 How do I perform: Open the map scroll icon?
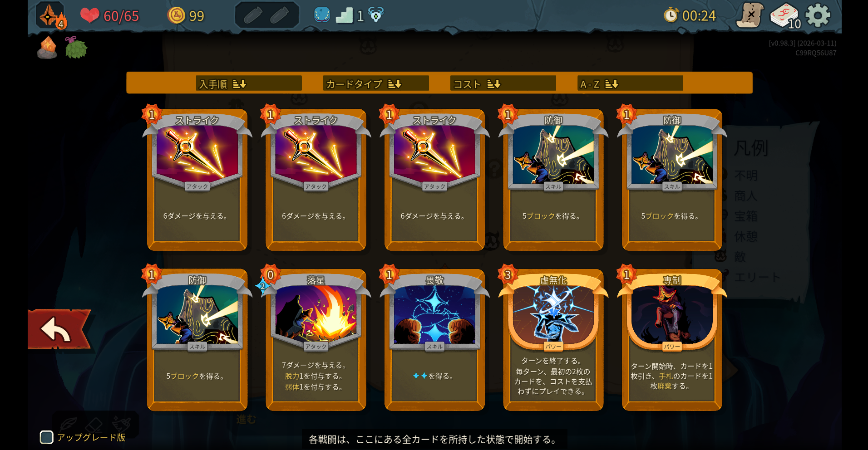pos(750,15)
